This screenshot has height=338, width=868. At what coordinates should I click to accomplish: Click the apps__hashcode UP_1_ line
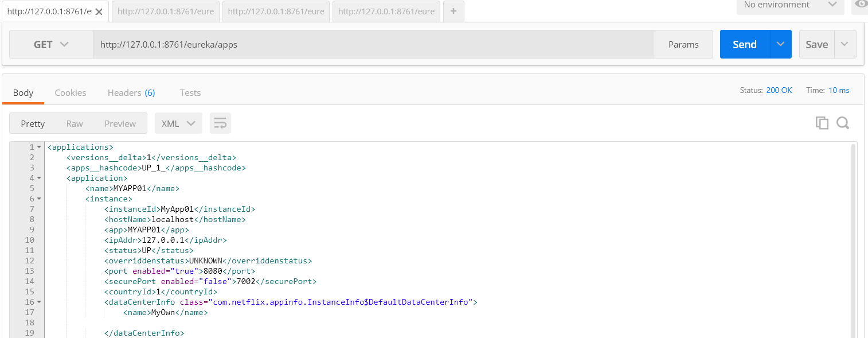click(156, 168)
